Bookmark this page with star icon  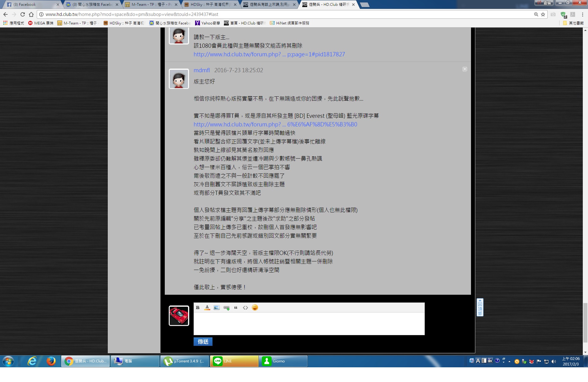coord(543,14)
